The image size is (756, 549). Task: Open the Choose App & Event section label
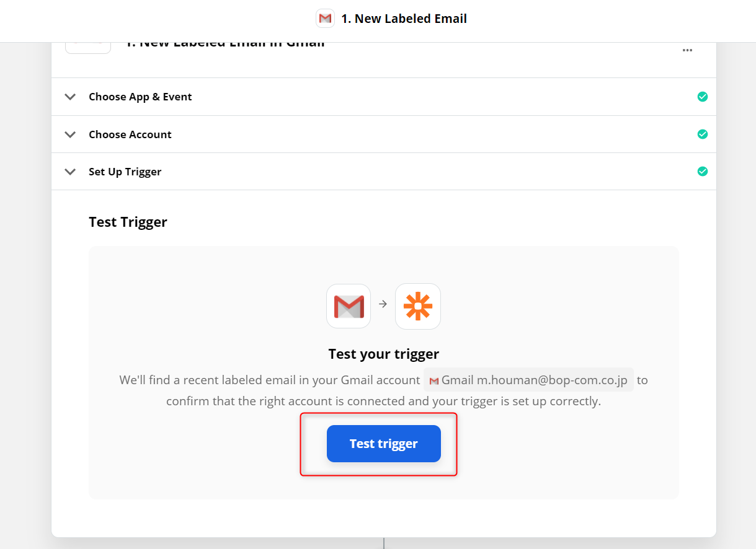pos(140,97)
